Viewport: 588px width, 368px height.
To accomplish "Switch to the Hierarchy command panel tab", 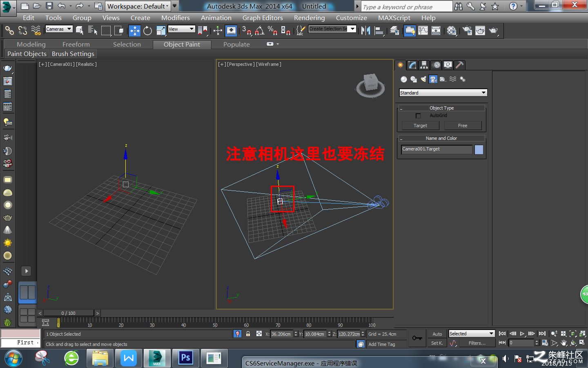I will click(x=424, y=65).
